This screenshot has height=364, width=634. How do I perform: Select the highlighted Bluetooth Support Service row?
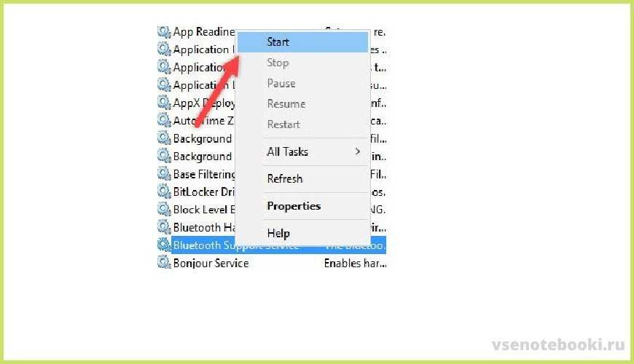click(x=204, y=245)
